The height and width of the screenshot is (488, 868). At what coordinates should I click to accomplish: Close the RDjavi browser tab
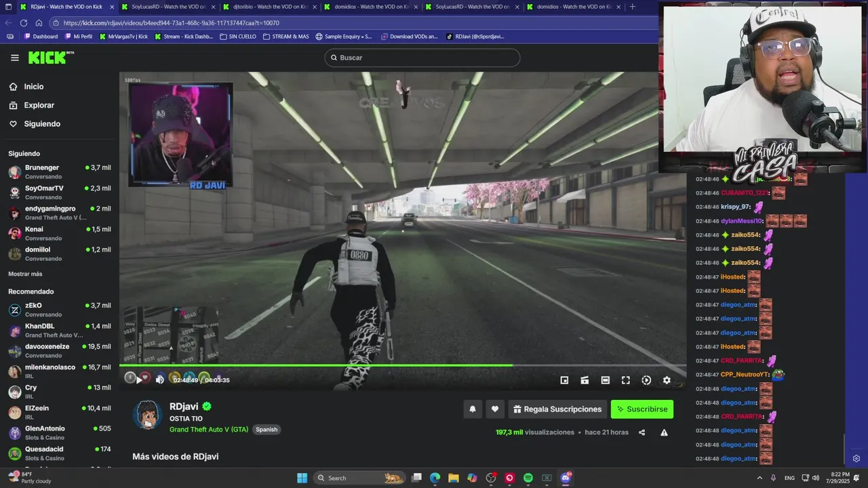pyautogui.click(x=112, y=7)
